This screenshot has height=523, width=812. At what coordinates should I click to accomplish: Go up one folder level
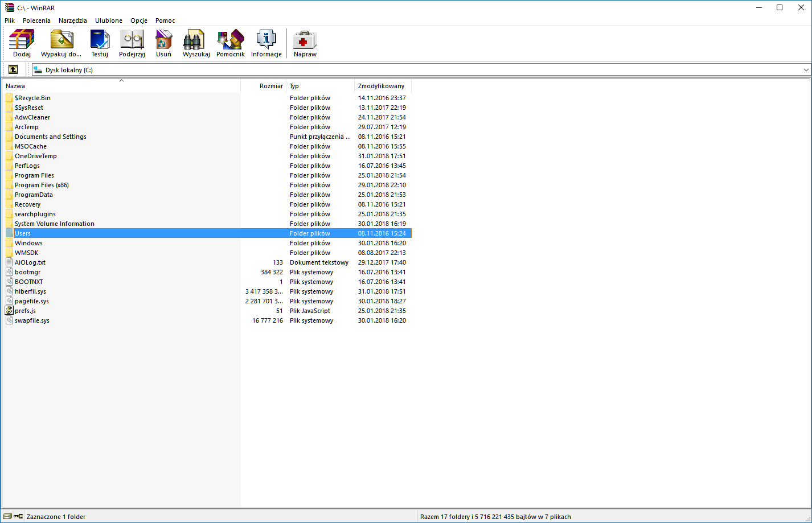13,69
